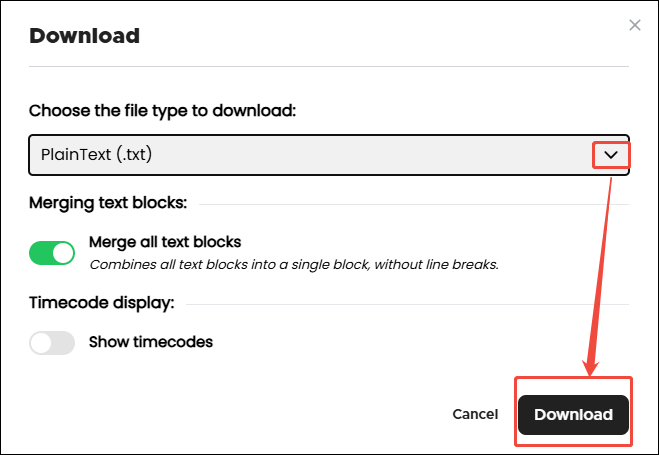Image resolution: width=659 pixels, height=455 pixels.
Task: Enable the Show timecodes switch
Action: (52, 343)
